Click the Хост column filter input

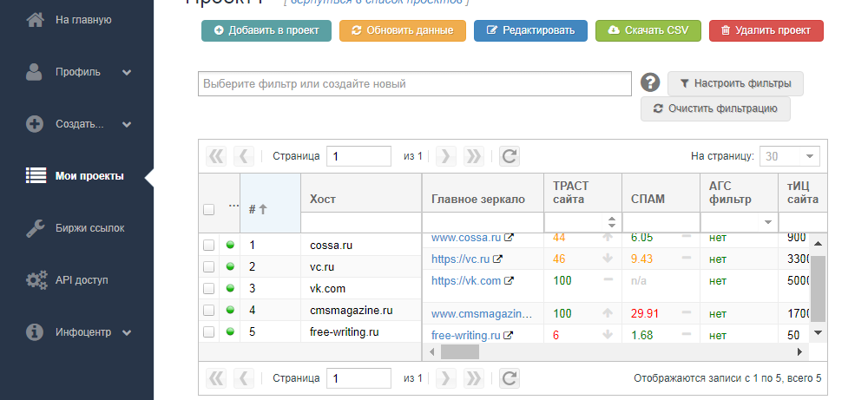(x=361, y=222)
